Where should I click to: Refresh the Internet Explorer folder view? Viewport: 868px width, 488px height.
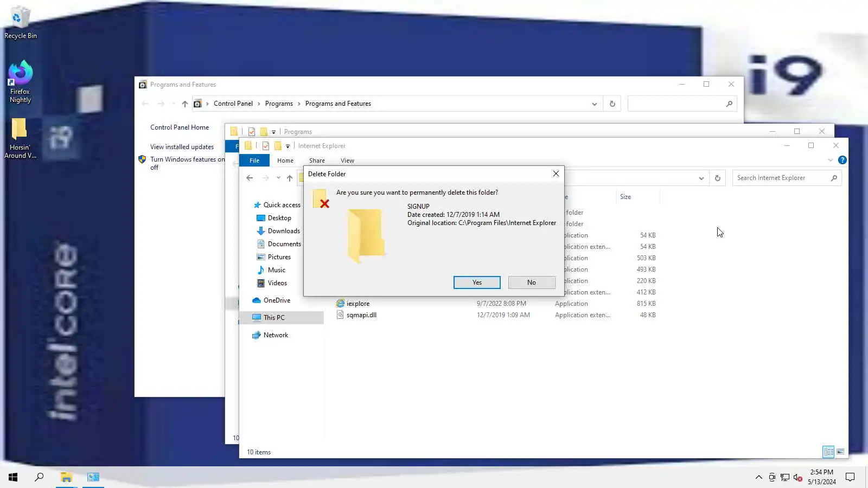click(x=717, y=178)
